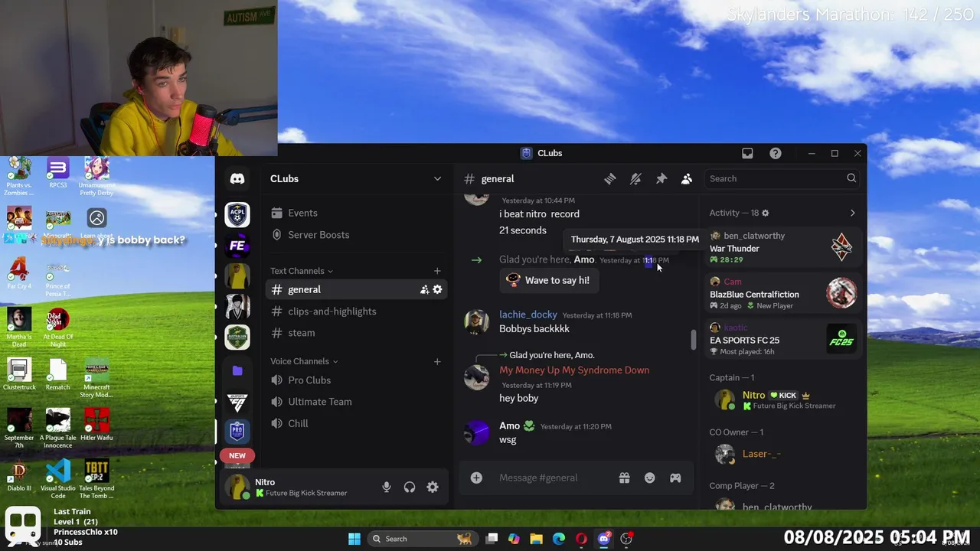
Task: Click the attach plus icon in message bar
Action: click(476, 478)
